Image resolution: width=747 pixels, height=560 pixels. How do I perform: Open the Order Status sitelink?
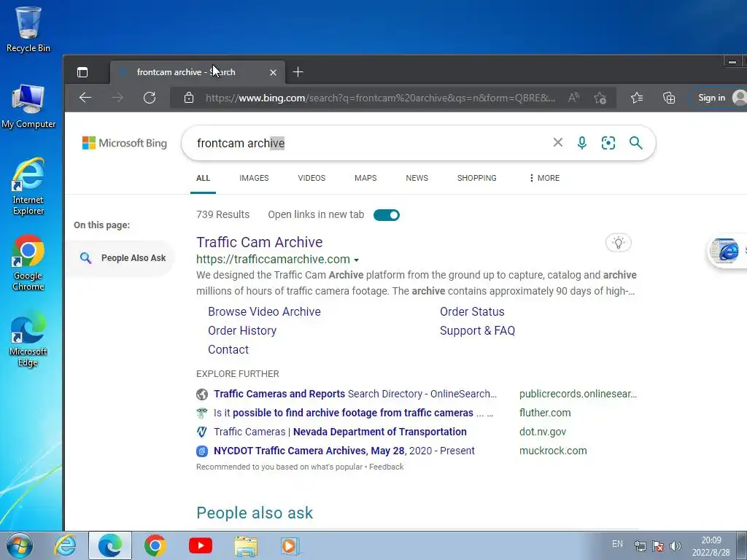472,311
